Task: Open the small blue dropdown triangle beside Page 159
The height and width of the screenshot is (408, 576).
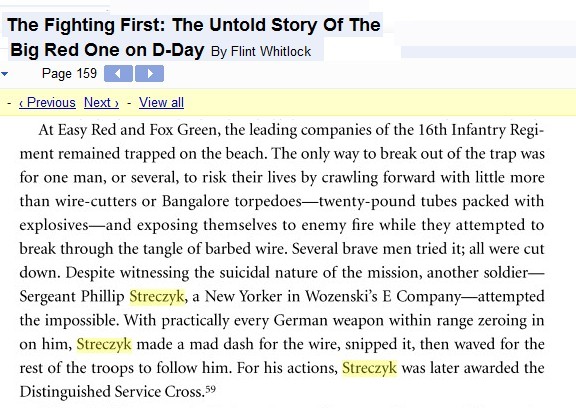Action: coord(4,74)
